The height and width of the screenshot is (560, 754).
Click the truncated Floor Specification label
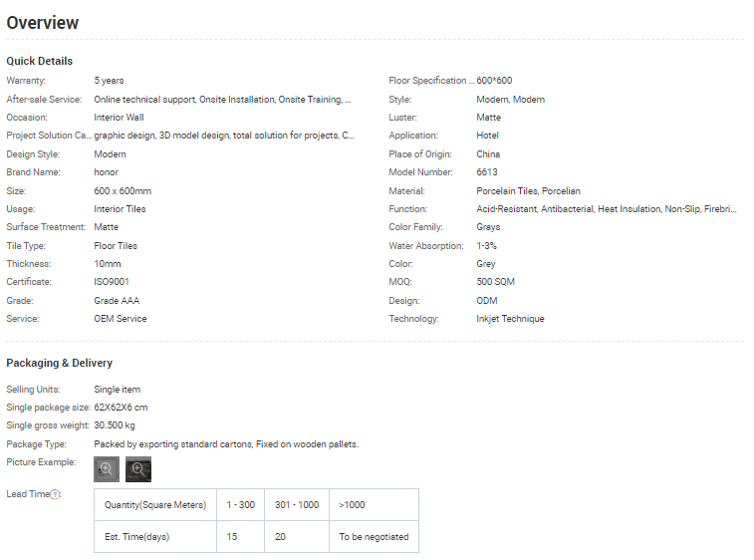431,81
